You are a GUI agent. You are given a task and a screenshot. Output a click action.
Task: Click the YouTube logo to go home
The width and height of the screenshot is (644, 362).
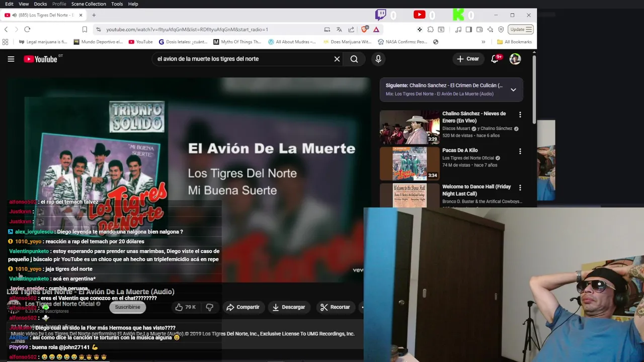[40, 59]
